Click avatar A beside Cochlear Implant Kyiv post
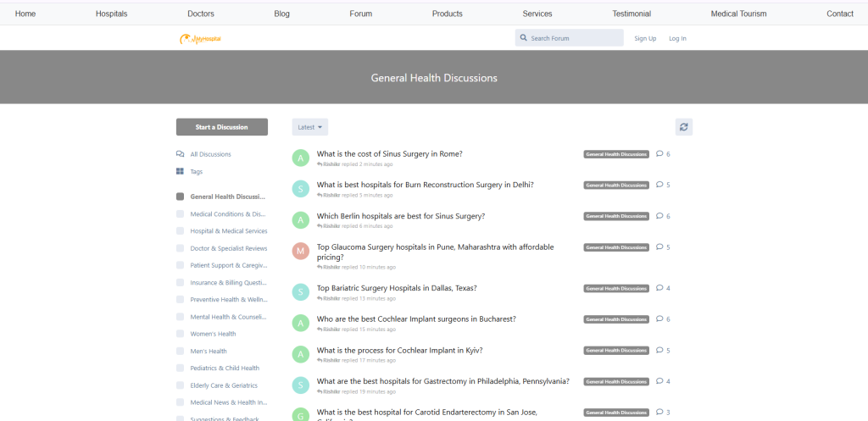This screenshot has width=868, height=421. (301, 354)
